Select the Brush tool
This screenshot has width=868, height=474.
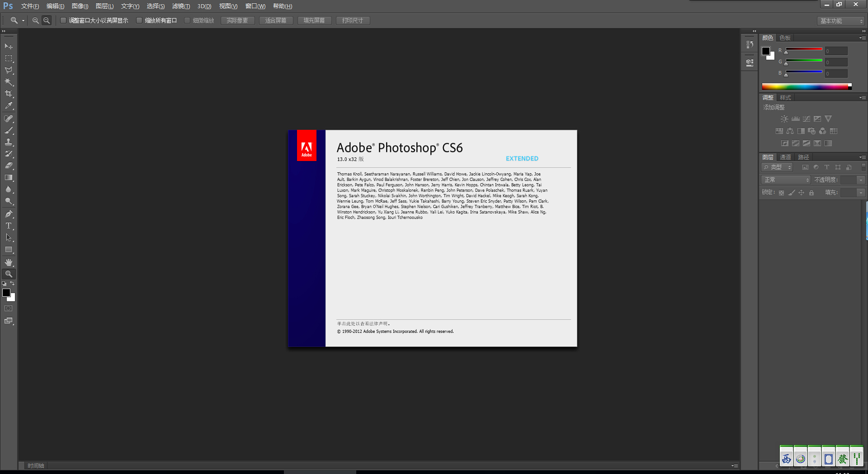tap(9, 130)
